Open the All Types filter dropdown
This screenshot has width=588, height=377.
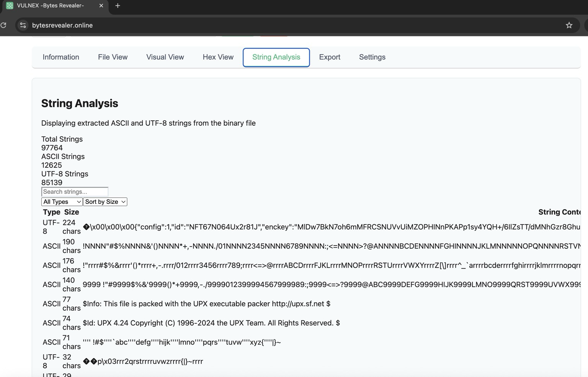coord(62,201)
